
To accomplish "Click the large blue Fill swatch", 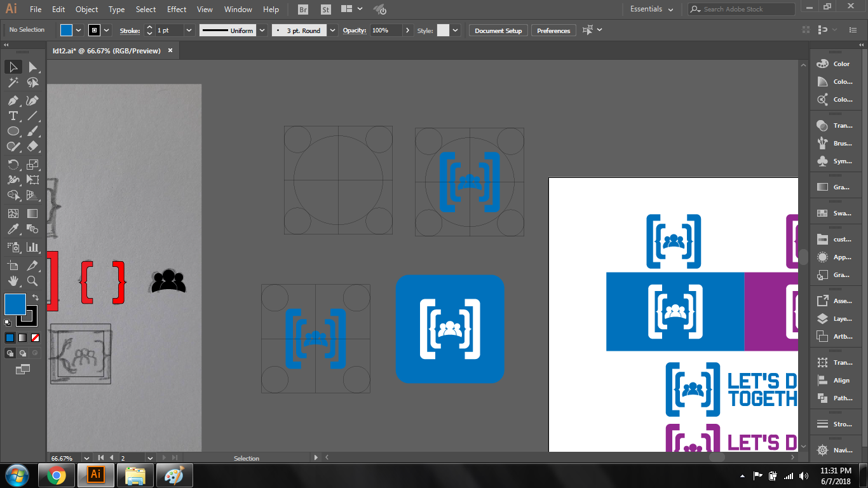I will point(15,304).
